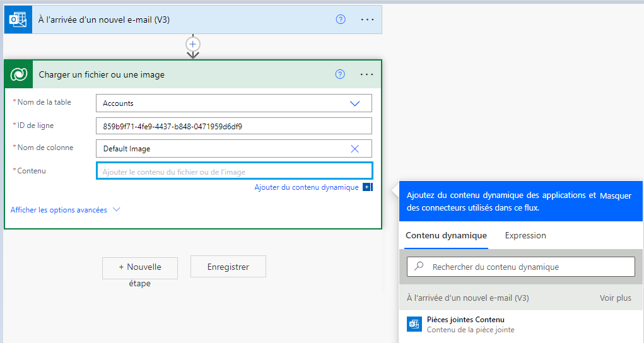This screenshot has height=343, width=644.
Task: Click the Outlook icon on the email trigger
Action: tap(18, 20)
